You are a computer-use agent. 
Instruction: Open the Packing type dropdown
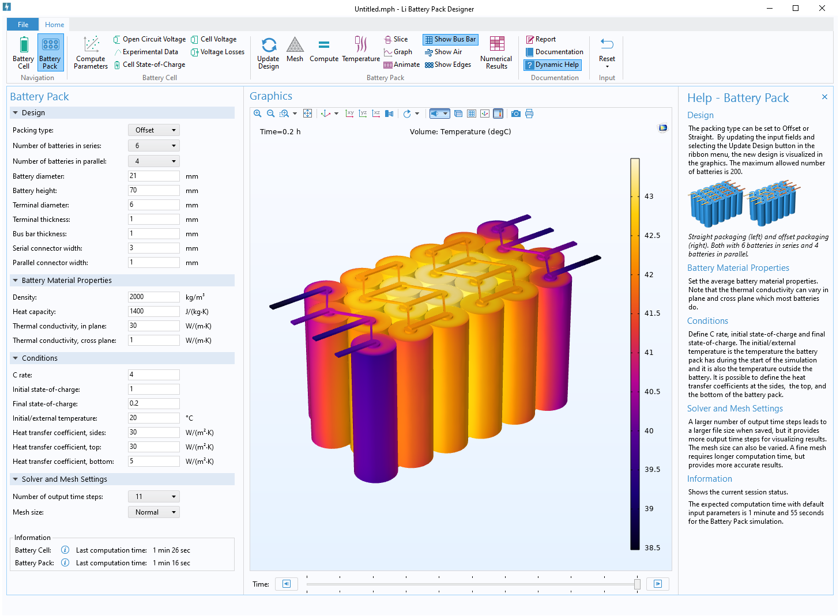pos(153,130)
